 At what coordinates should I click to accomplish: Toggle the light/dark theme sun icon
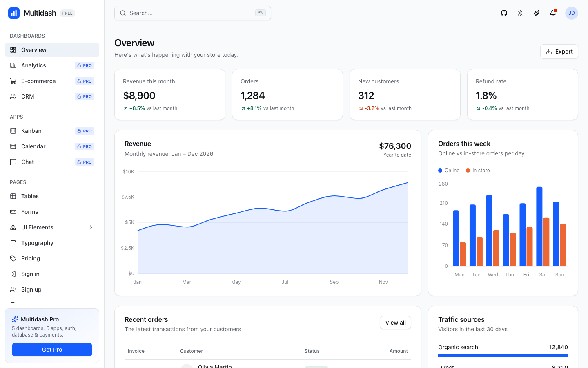(520, 13)
